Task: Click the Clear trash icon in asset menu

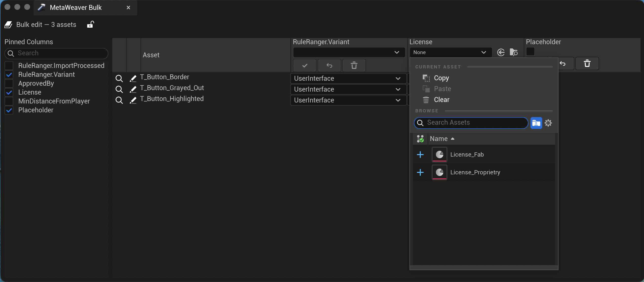Action: pyautogui.click(x=426, y=100)
